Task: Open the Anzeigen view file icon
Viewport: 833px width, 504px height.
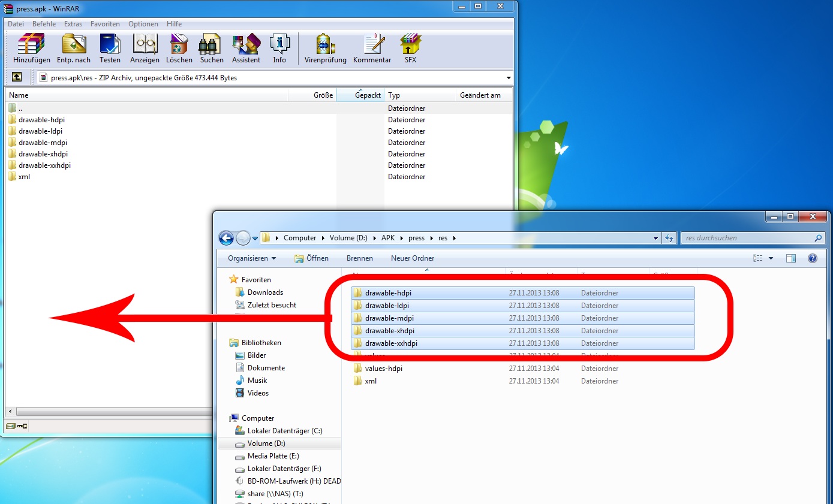Action: tap(145, 48)
